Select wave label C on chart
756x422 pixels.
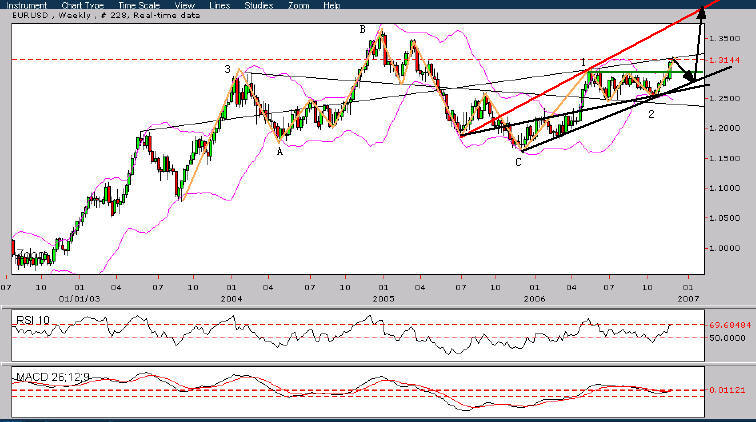click(518, 163)
